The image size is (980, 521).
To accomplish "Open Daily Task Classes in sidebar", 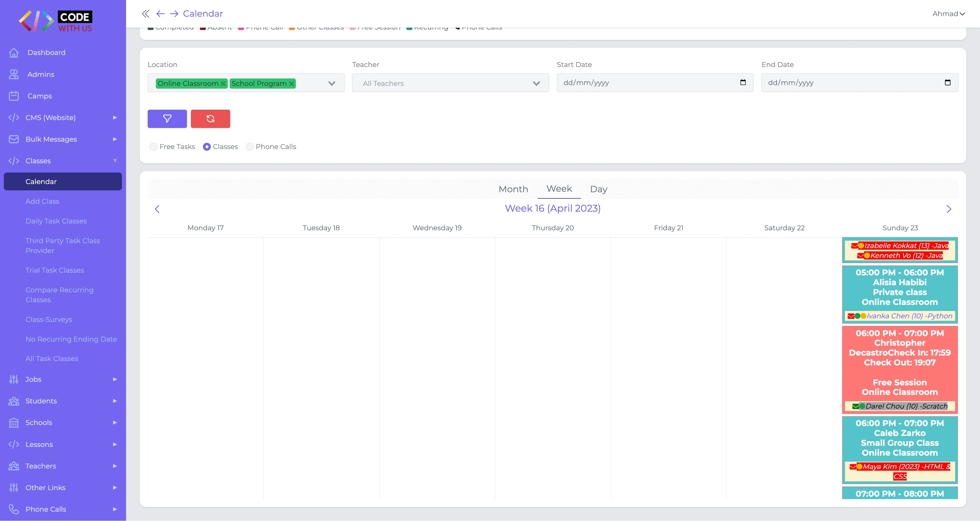I will pos(56,221).
